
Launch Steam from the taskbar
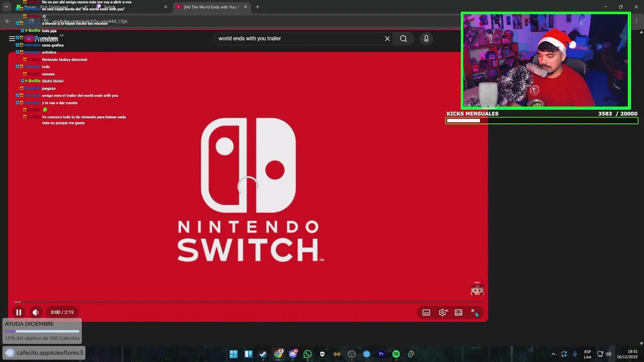tap(263, 354)
